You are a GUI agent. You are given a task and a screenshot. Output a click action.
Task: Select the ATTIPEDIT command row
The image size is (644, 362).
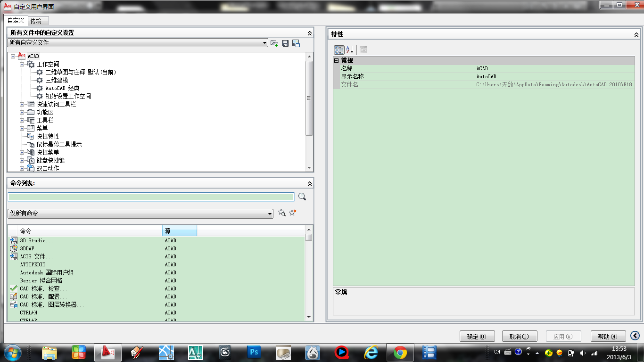pos(156,264)
